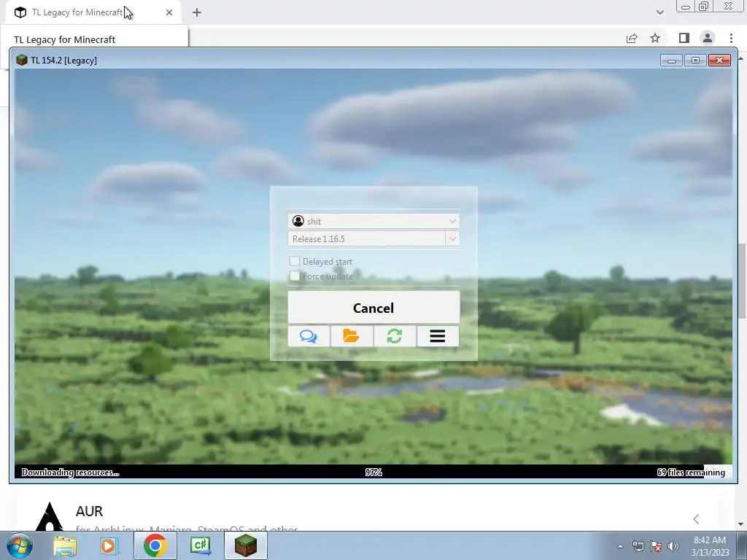Viewport: 747px width, 560px height.
Task: Open the clock showing 8:42 AM
Action: (x=710, y=546)
